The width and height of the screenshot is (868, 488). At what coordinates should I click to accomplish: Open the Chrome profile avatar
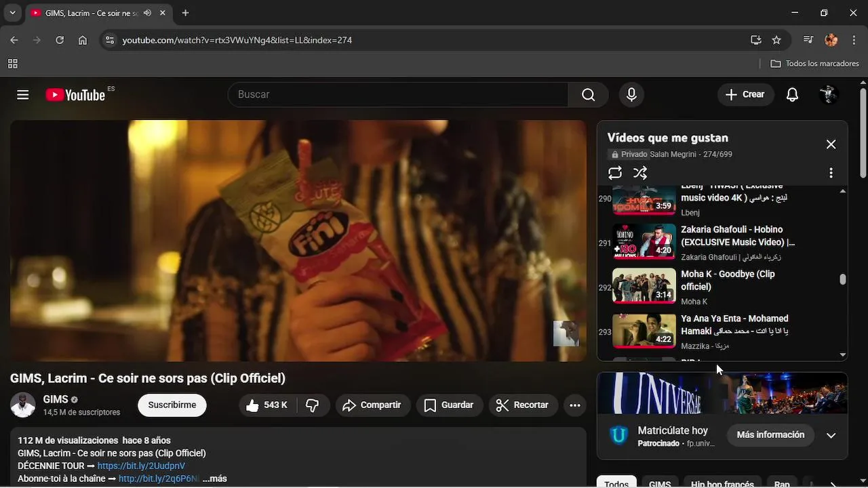pos(831,40)
